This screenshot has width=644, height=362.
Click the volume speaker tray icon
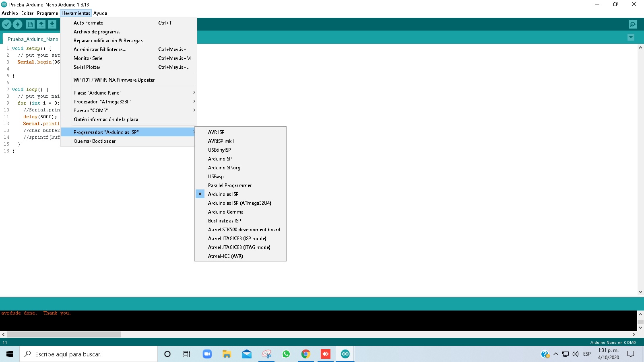tap(575, 354)
